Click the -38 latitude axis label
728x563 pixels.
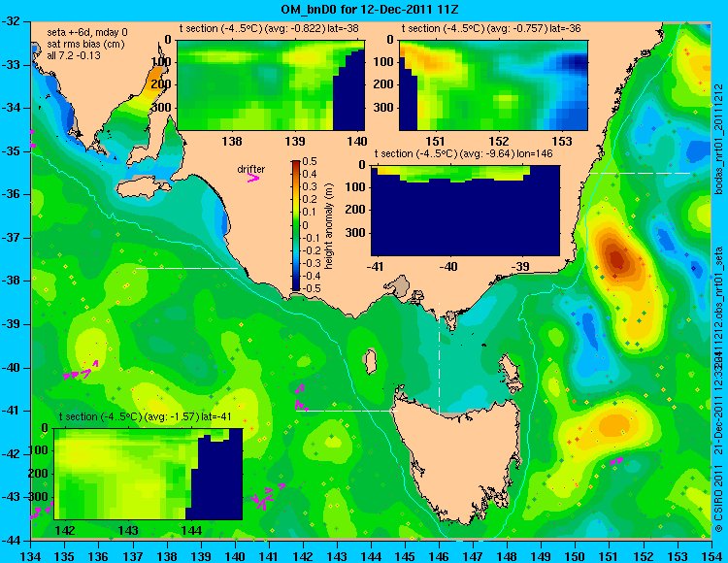tap(13, 281)
